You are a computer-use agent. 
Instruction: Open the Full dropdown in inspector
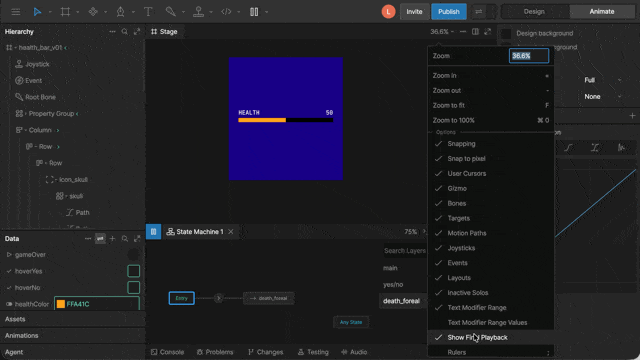[602, 80]
